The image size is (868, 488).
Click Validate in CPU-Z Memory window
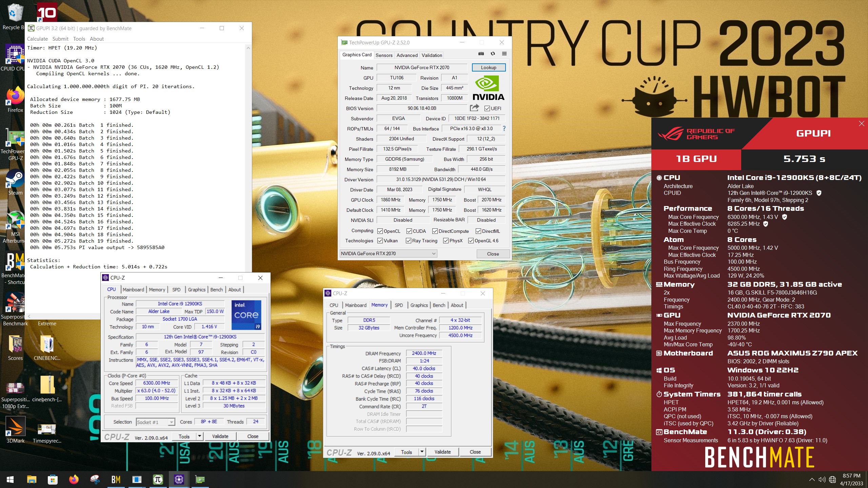tap(442, 452)
